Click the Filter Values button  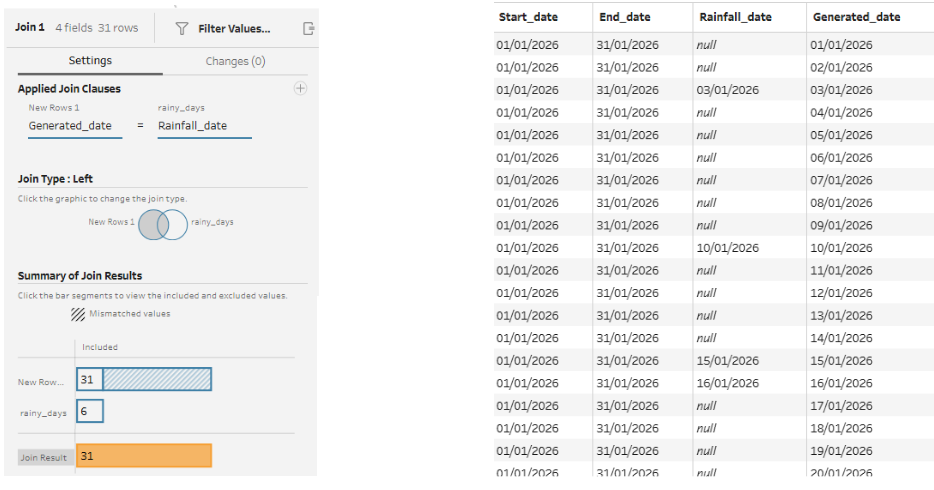click(234, 29)
